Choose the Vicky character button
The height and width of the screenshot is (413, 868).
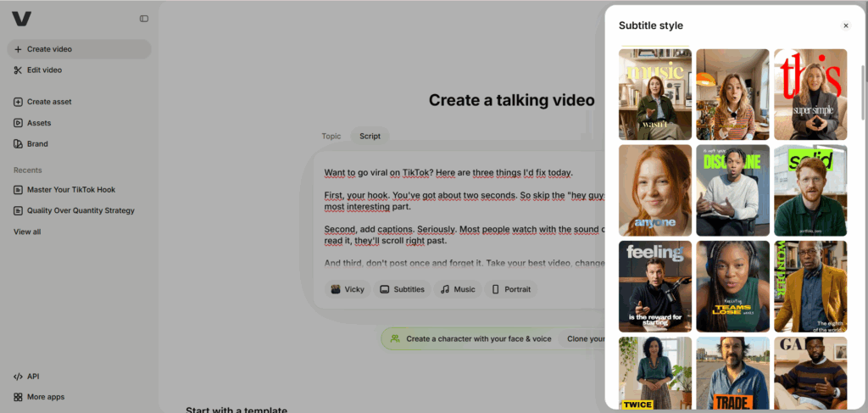348,289
